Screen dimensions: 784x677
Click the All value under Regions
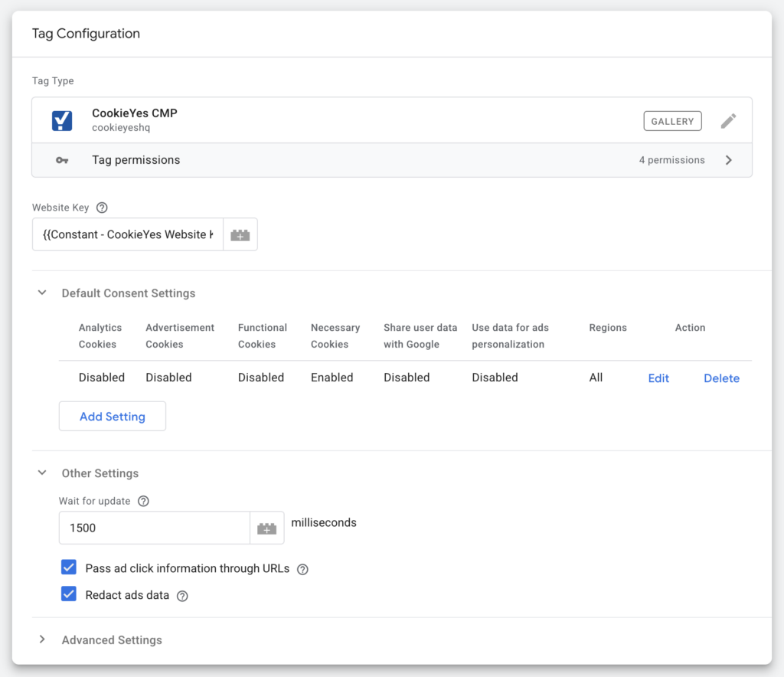[x=596, y=378]
